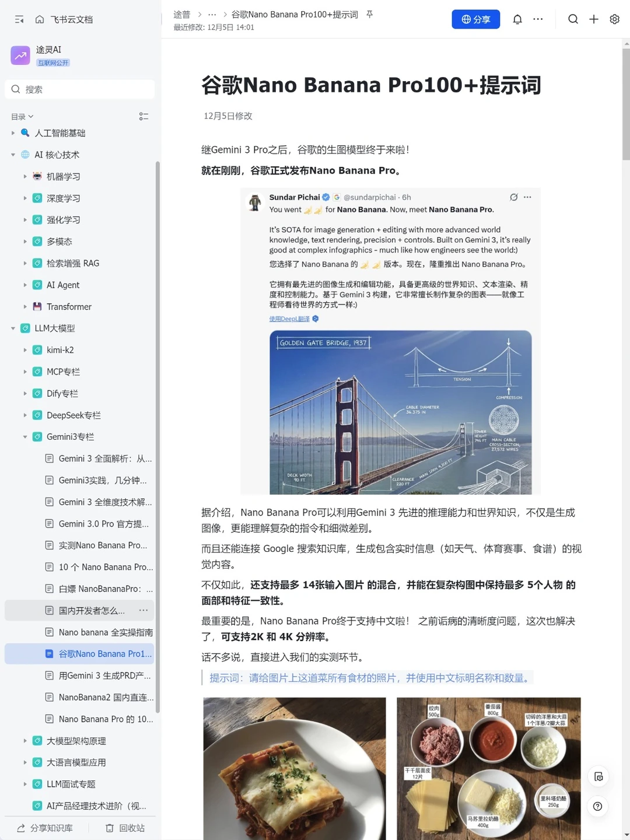The width and height of the screenshot is (630, 840).
Task: Open the settings gear icon
Action: 614,19
